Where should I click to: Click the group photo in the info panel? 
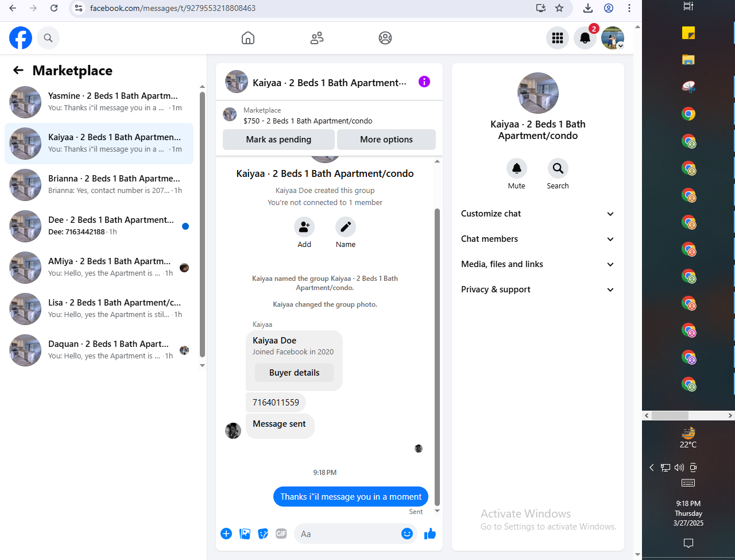click(x=538, y=93)
